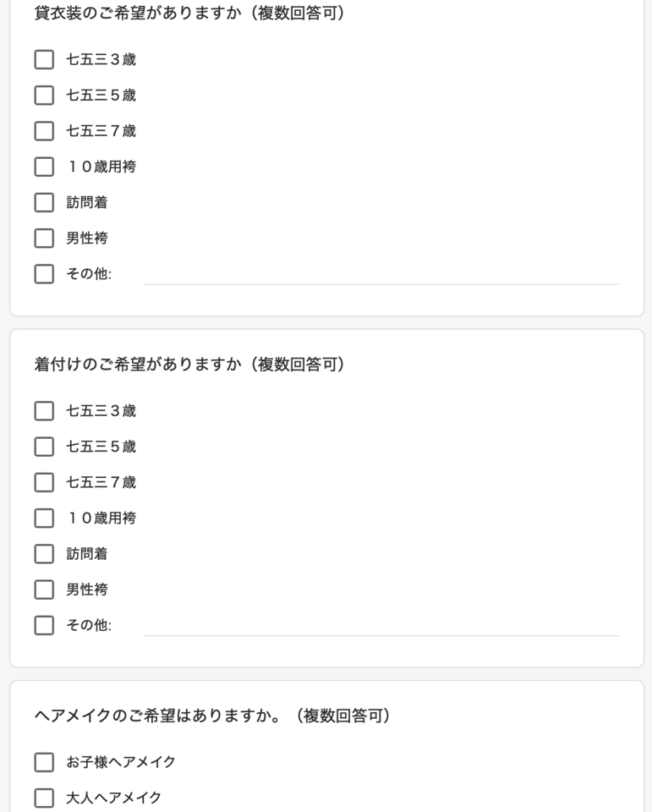Enable その他 checkbox in 着付け section
Screen dimensions: 652x812
pyautogui.click(x=44, y=626)
